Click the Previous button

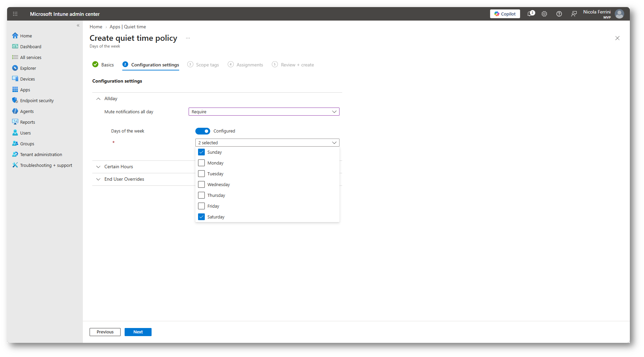tap(105, 332)
